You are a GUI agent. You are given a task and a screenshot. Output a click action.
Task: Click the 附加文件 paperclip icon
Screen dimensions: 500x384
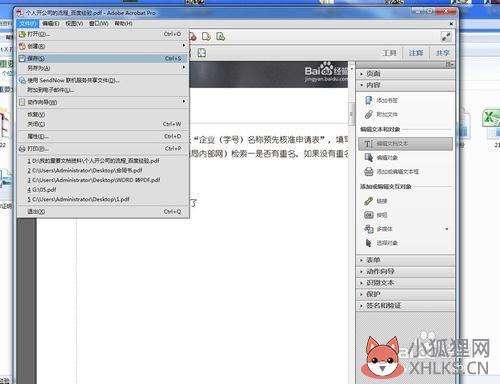pos(368,115)
